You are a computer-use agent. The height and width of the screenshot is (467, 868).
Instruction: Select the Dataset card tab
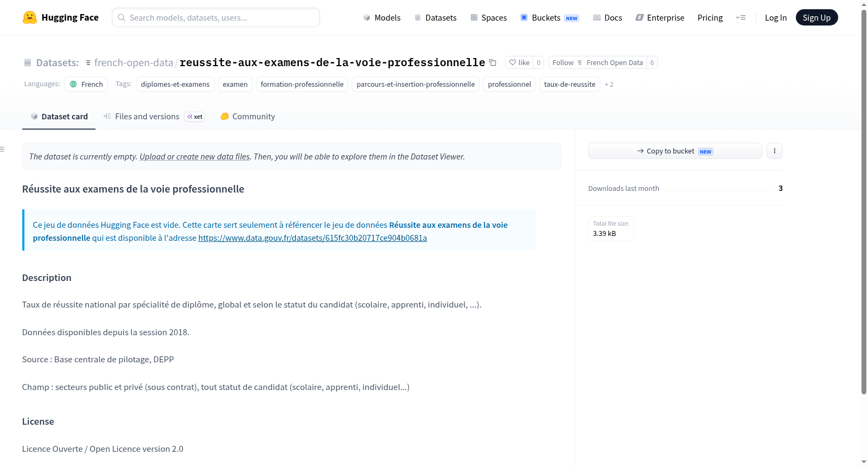click(59, 116)
